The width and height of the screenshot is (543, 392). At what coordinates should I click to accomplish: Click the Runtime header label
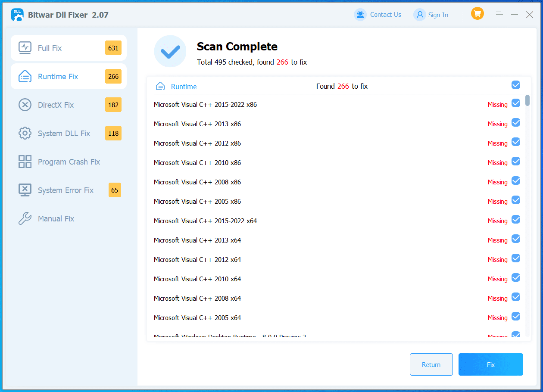click(184, 87)
